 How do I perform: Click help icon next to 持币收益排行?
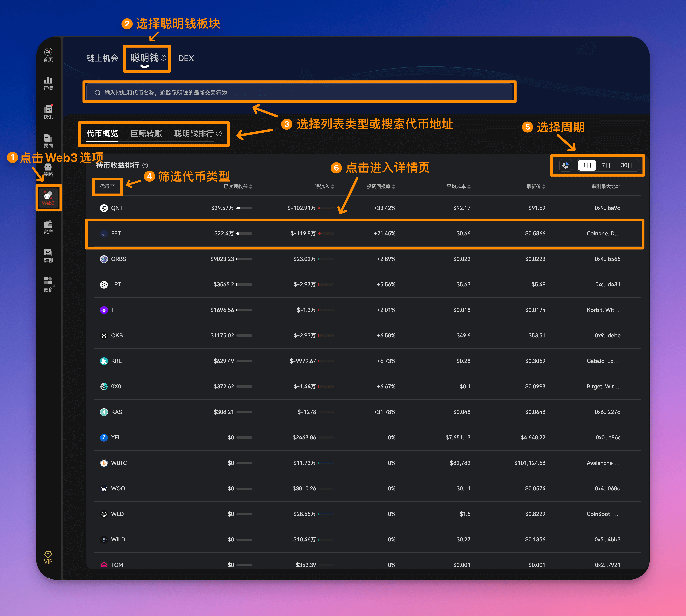coord(145,165)
